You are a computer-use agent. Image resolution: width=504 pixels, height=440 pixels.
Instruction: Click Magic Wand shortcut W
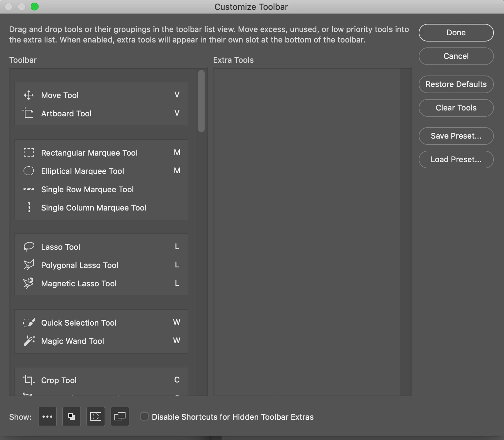point(176,341)
